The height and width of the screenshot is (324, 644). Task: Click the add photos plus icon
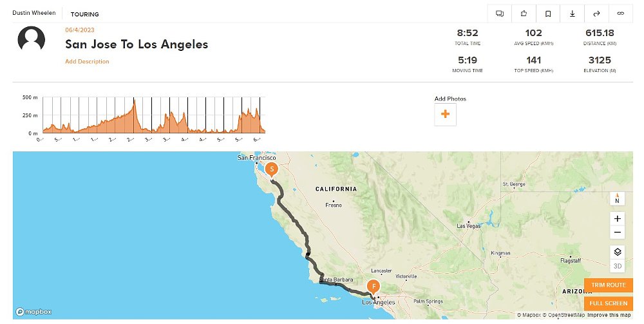pos(446,115)
